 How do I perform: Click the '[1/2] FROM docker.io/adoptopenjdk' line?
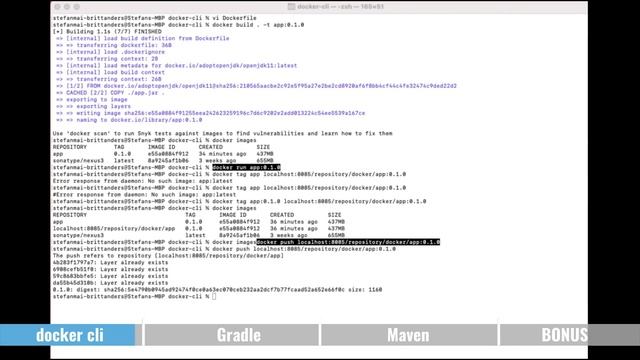(x=256, y=86)
